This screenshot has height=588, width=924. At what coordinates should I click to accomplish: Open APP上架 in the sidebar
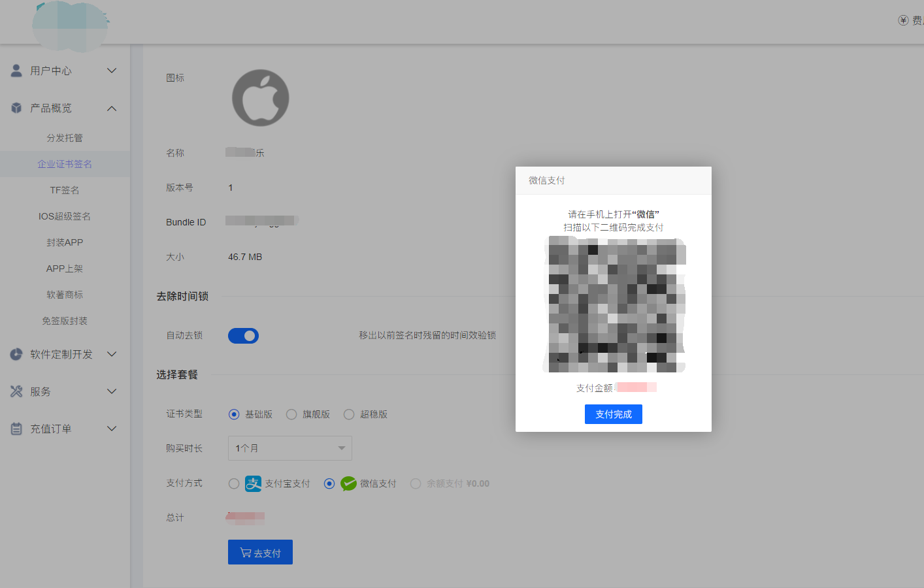pos(65,269)
